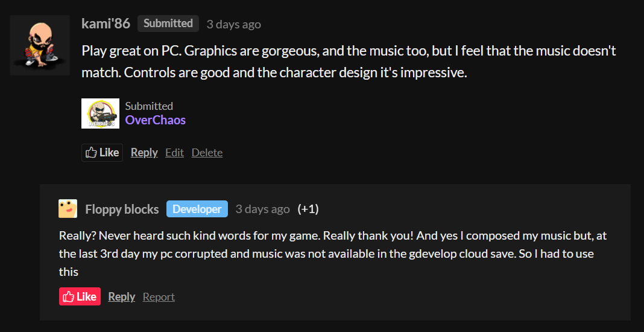Click the (+1) like count
The height and width of the screenshot is (332, 644).
[308, 209]
